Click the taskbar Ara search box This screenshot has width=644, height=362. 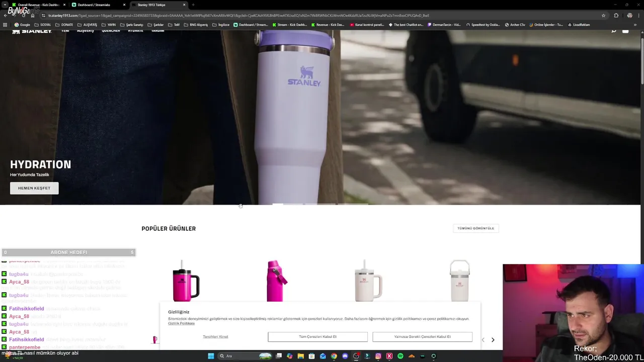pos(245,356)
